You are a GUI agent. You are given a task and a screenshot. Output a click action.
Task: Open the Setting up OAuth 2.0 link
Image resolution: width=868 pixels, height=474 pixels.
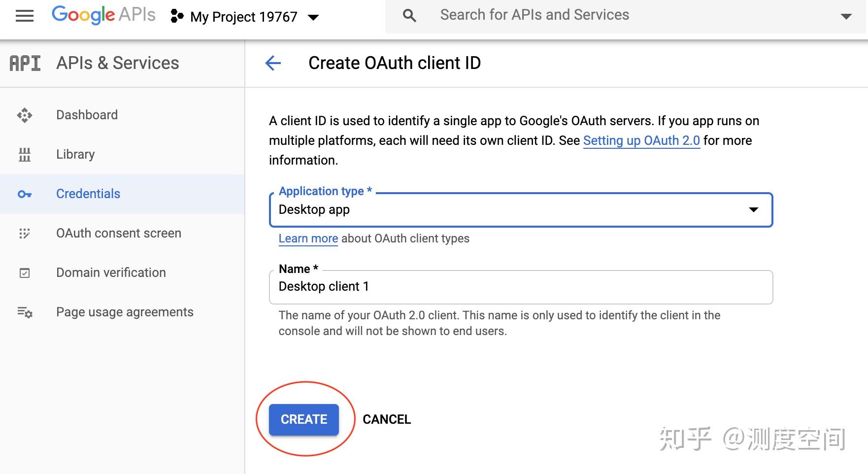[641, 140]
